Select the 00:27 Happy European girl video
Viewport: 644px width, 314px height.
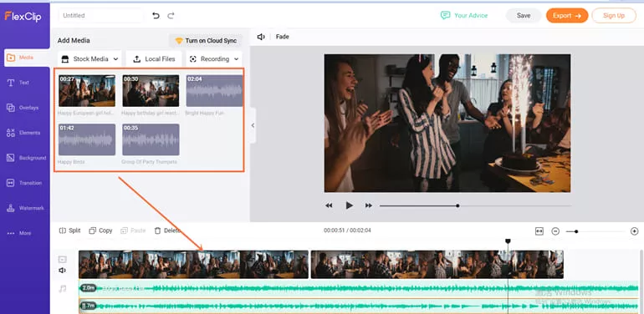click(x=87, y=90)
